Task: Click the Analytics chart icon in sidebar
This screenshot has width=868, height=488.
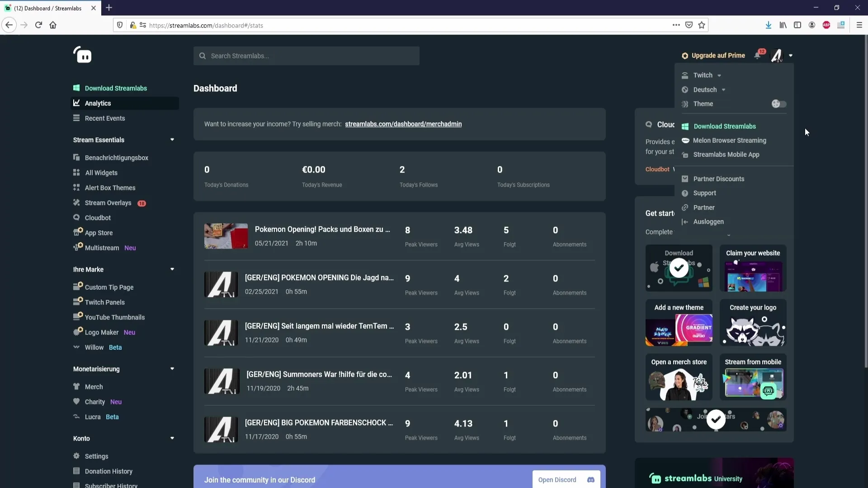Action: (76, 103)
